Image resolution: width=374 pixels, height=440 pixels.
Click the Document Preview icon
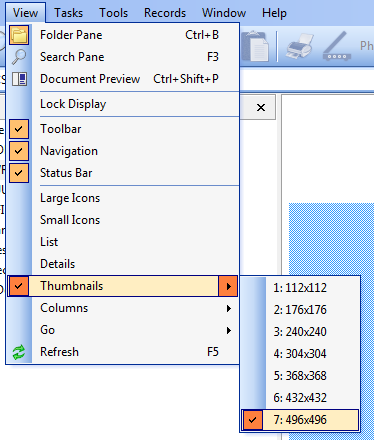coord(19,79)
